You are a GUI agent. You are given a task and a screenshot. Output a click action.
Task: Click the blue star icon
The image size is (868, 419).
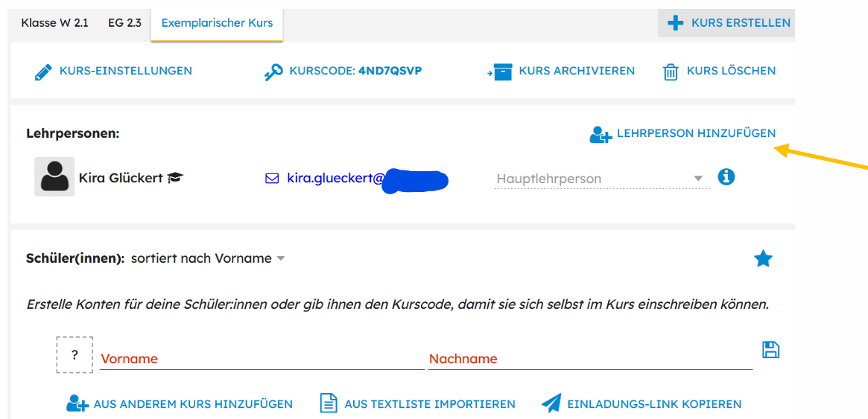(763, 259)
